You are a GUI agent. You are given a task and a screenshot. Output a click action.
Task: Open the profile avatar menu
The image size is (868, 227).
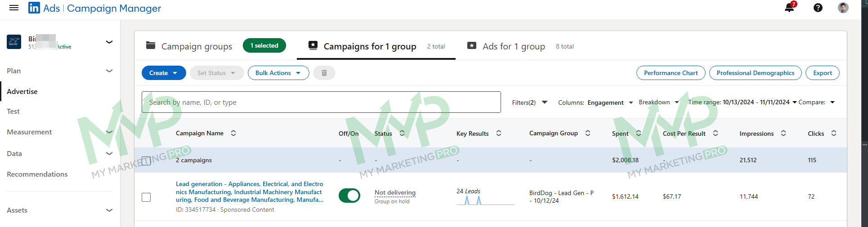click(x=843, y=8)
